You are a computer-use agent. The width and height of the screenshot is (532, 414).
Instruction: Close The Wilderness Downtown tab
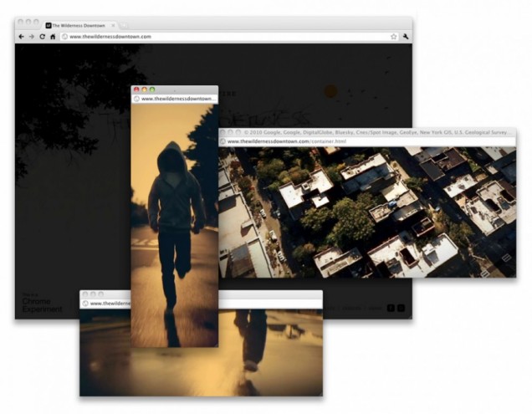pos(114,25)
